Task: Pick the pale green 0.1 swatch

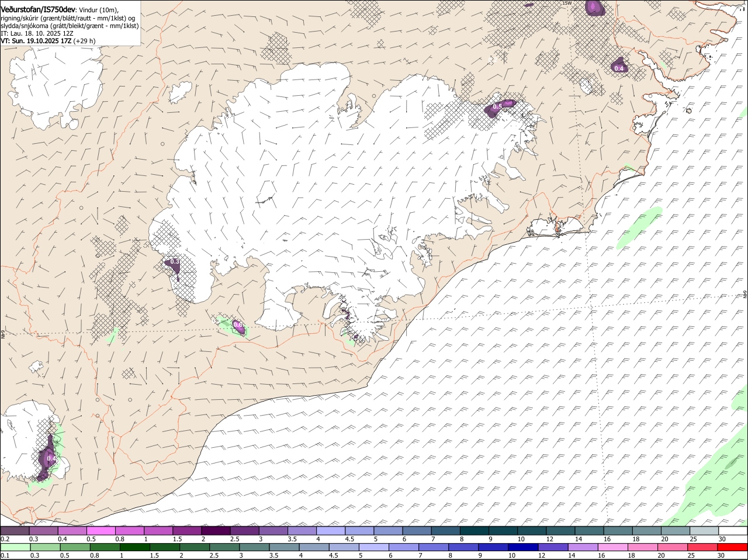Action: pos(15,548)
